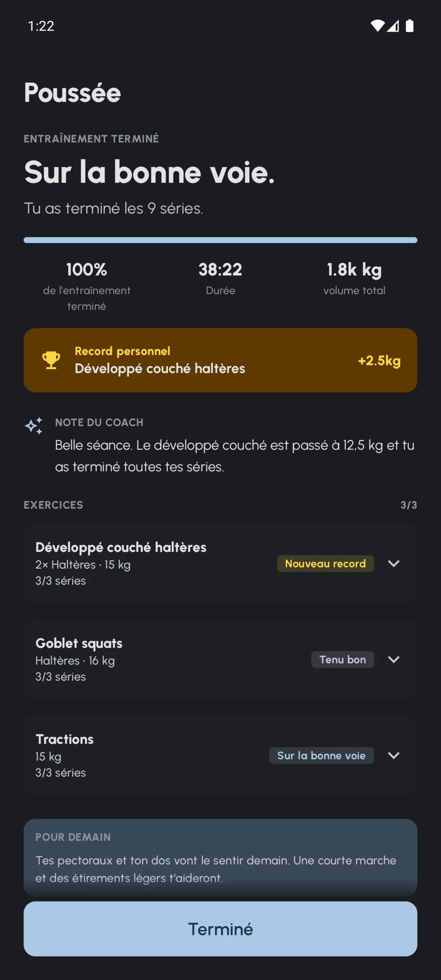Viewport: 441px width, 980px height.
Task: Tap the trophy icon in record banner
Action: tap(51, 360)
